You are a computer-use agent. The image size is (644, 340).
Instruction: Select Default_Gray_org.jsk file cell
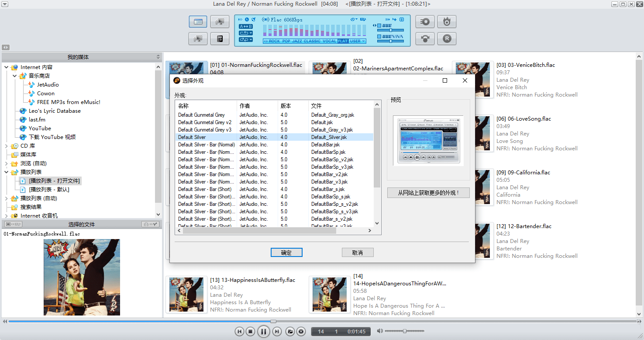pos(333,115)
